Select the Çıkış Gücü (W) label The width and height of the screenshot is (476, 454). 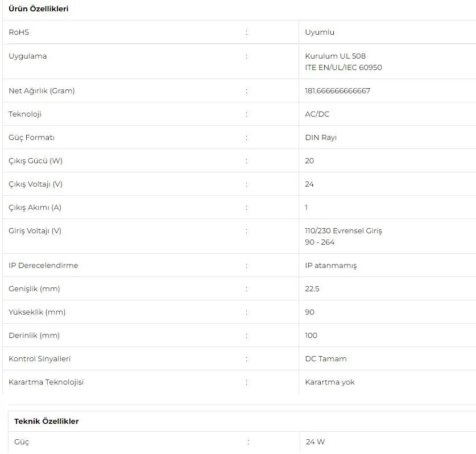point(35,161)
